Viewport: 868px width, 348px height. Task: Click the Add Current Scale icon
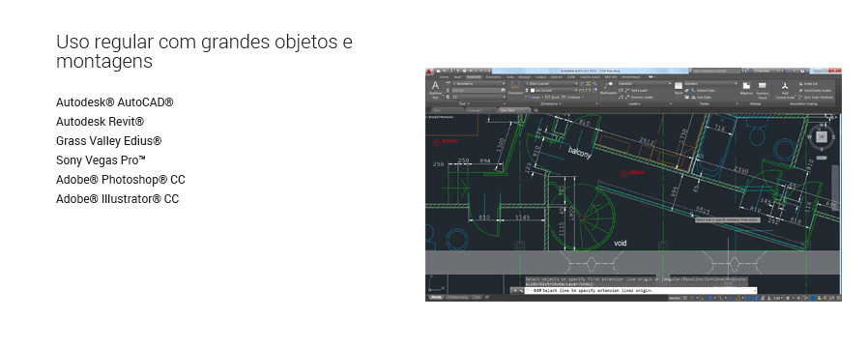(785, 90)
